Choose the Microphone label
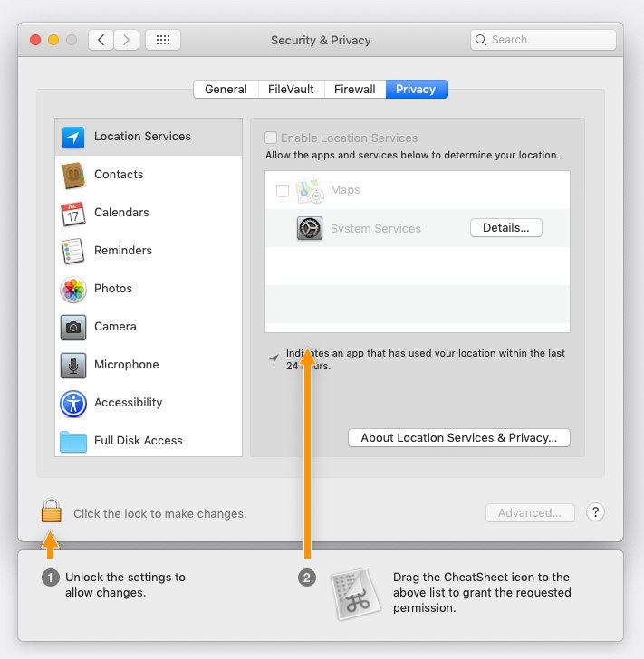This screenshot has width=644, height=659. (127, 365)
